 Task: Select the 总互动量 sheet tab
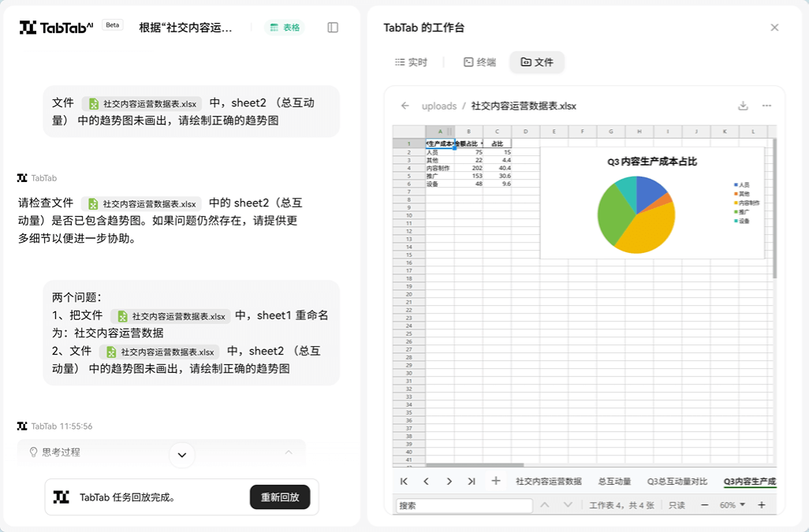tap(614, 481)
